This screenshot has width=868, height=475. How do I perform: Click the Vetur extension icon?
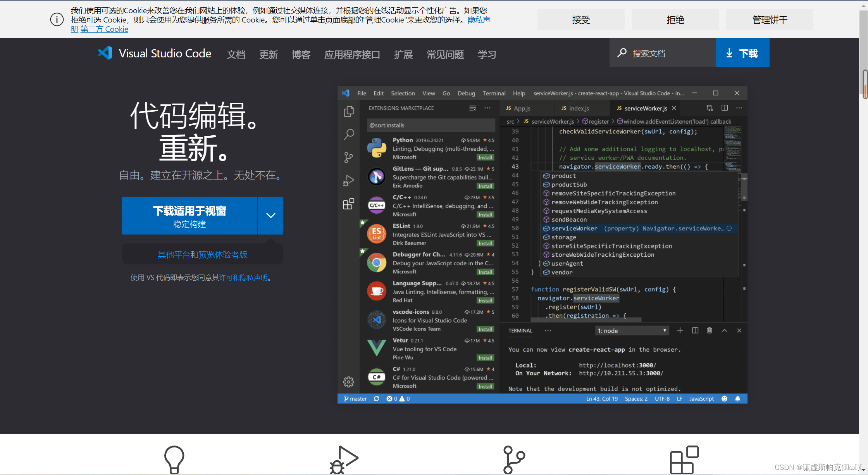(x=377, y=348)
